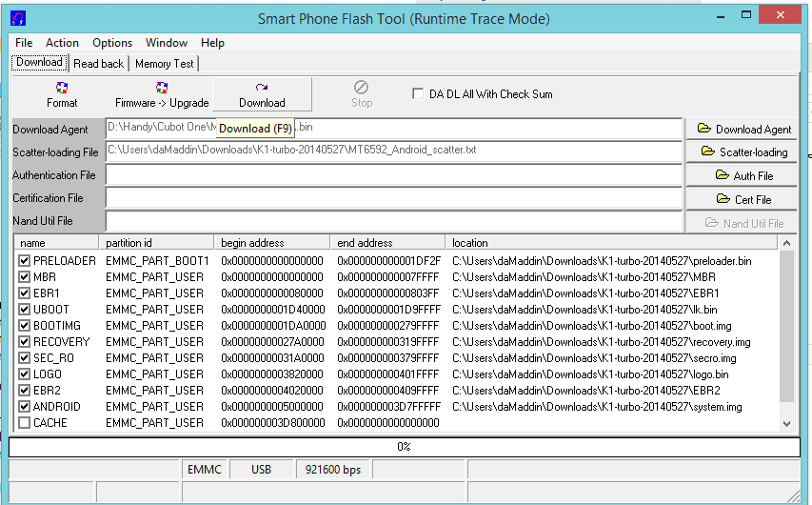Enable DA DL All With Check Sum
This screenshot has height=505, width=812.
[x=417, y=93]
